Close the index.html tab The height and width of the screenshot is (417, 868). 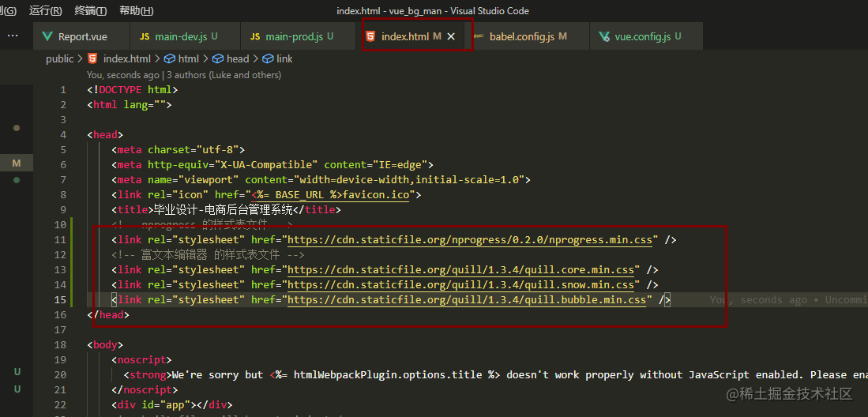[x=451, y=36]
